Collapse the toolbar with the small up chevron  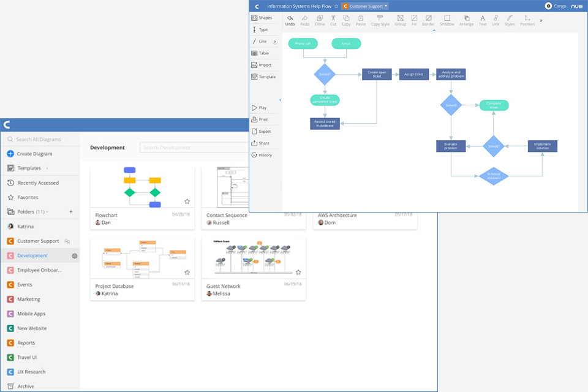(x=434, y=31)
